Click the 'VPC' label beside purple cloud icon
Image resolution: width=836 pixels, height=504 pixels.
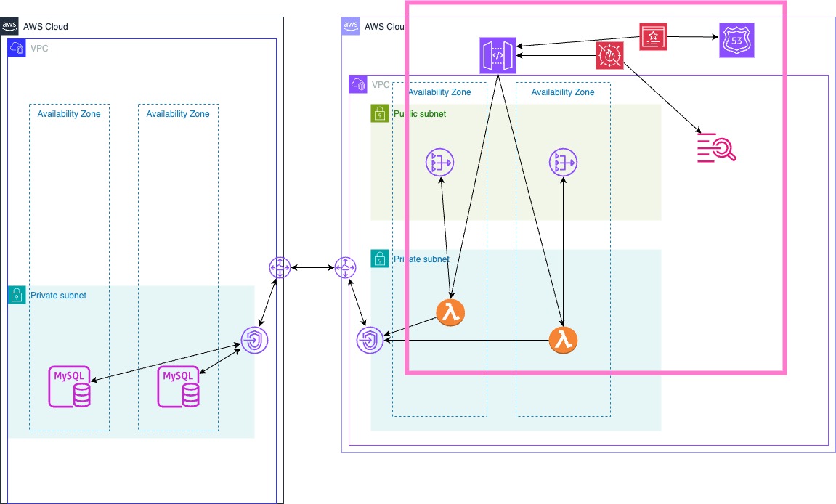381,85
